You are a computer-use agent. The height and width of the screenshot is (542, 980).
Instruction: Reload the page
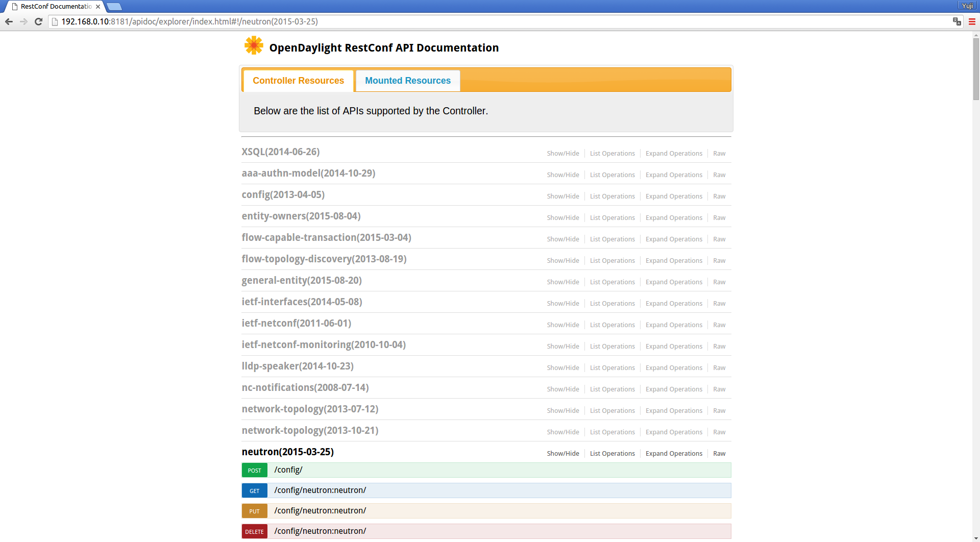pyautogui.click(x=38, y=21)
